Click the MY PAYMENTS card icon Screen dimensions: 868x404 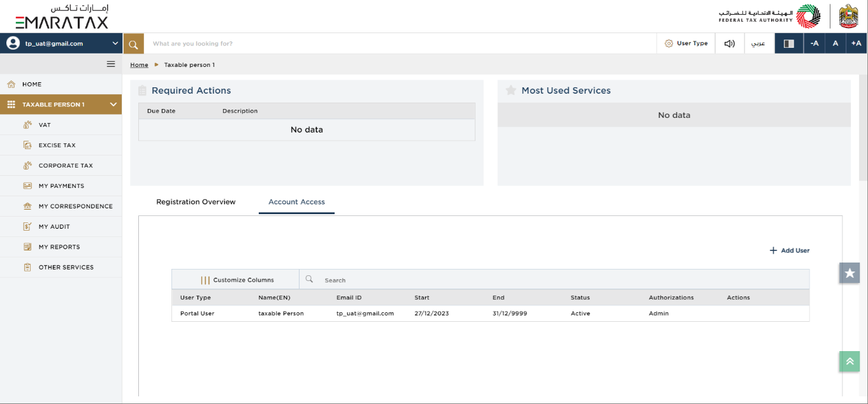27,186
